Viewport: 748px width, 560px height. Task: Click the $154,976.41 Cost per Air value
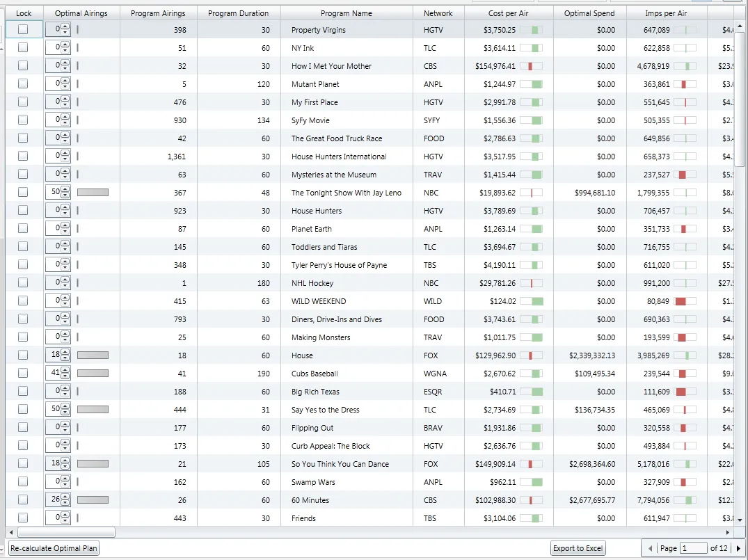click(x=495, y=66)
